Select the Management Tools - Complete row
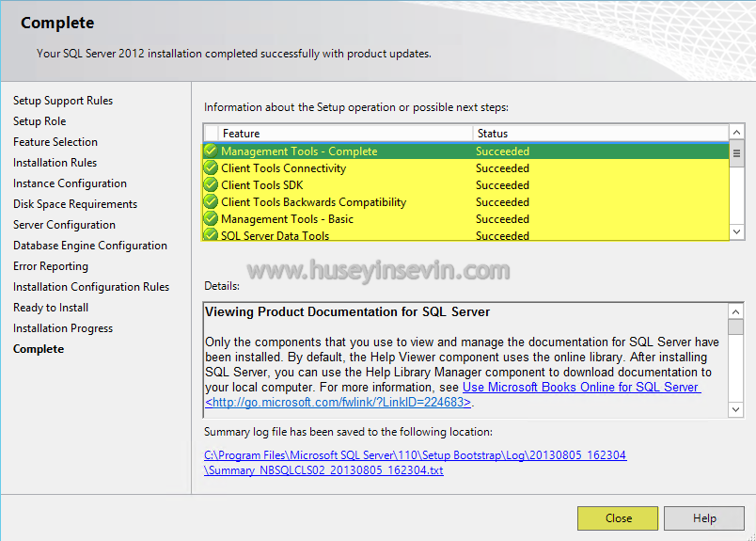The width and height of the screenshot is (756, 541). [x=465, y=151]
